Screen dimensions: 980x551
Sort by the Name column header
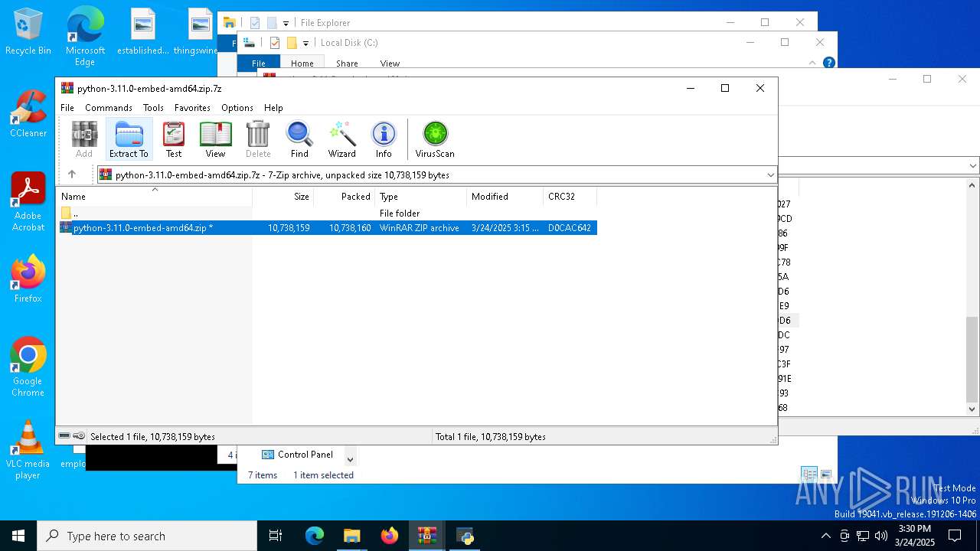pos(155,197)
